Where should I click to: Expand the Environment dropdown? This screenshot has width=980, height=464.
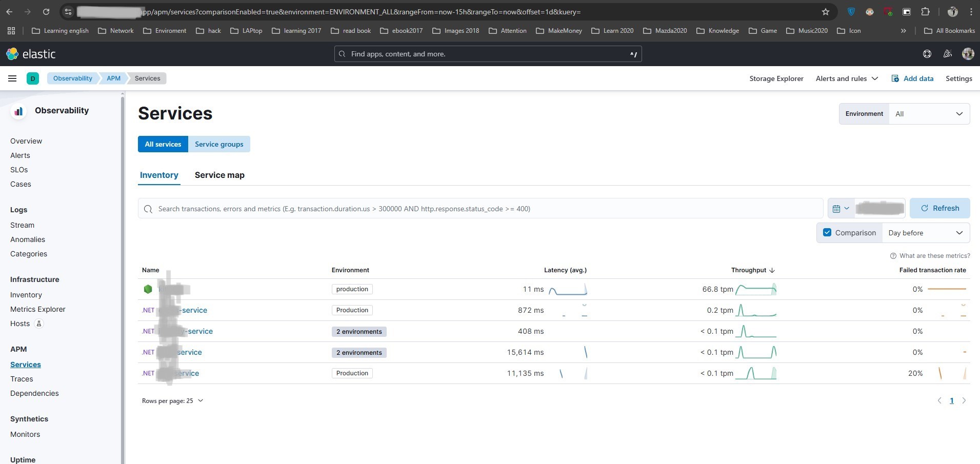pyautogui.click(x=929, y=114)
